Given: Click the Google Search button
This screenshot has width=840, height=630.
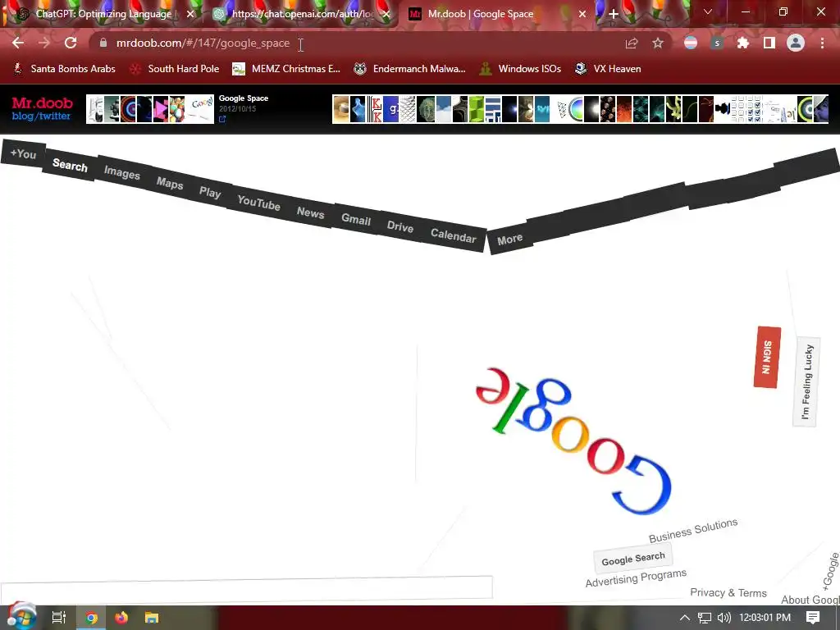Looking at the screenshot, I should [632, 559].
